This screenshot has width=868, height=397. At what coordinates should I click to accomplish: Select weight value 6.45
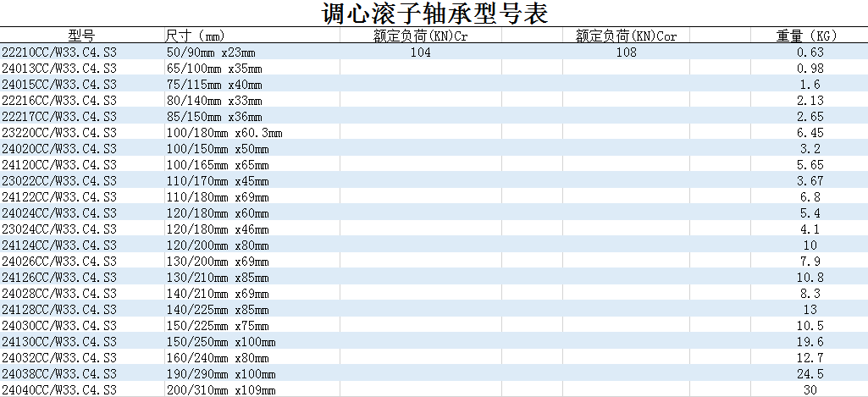[810, 133]
